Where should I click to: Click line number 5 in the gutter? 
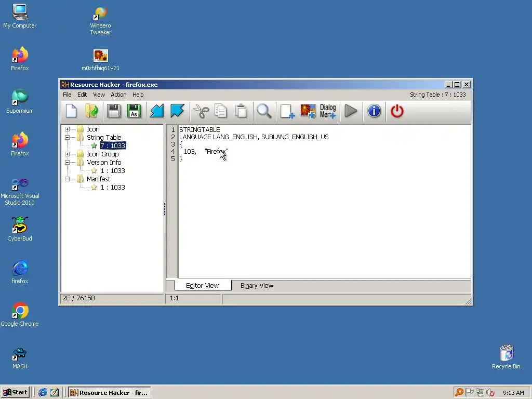(x=172, y=159)
